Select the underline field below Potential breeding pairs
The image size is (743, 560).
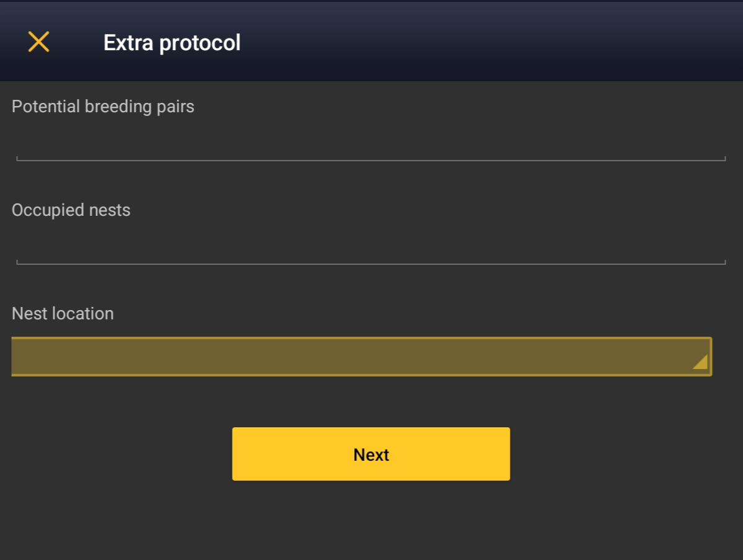coord(371,143)
